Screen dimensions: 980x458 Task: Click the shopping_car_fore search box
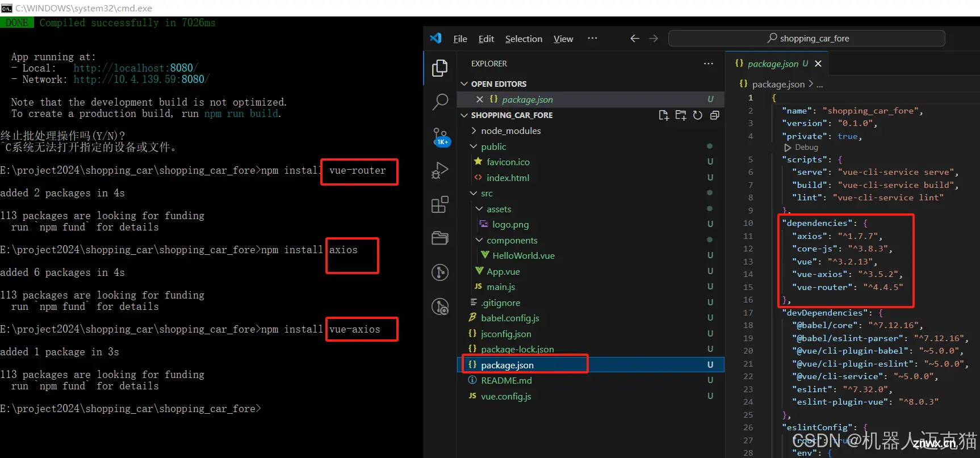[x=807, y=38]
